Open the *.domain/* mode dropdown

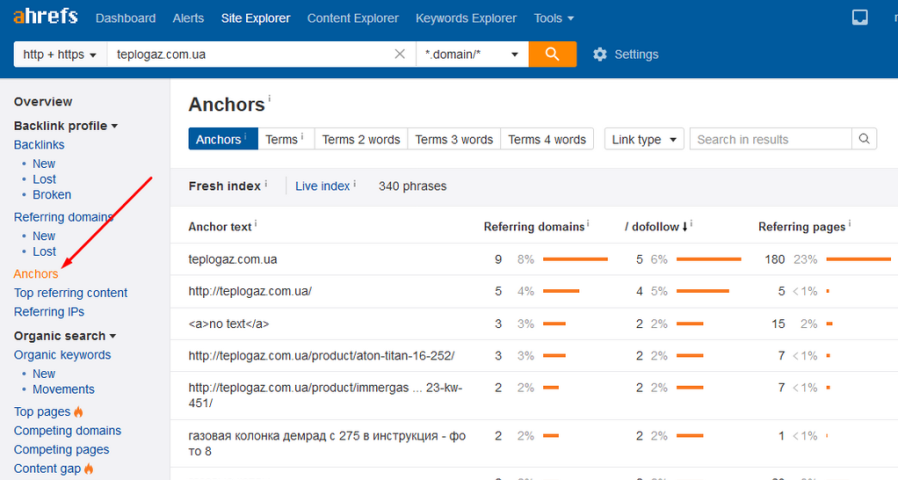click(472, 54)
